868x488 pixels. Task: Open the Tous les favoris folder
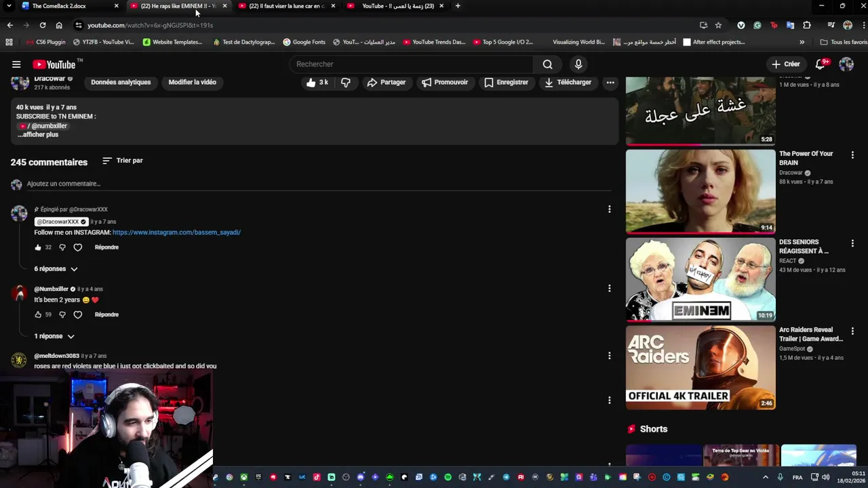(x=843, y=42)
